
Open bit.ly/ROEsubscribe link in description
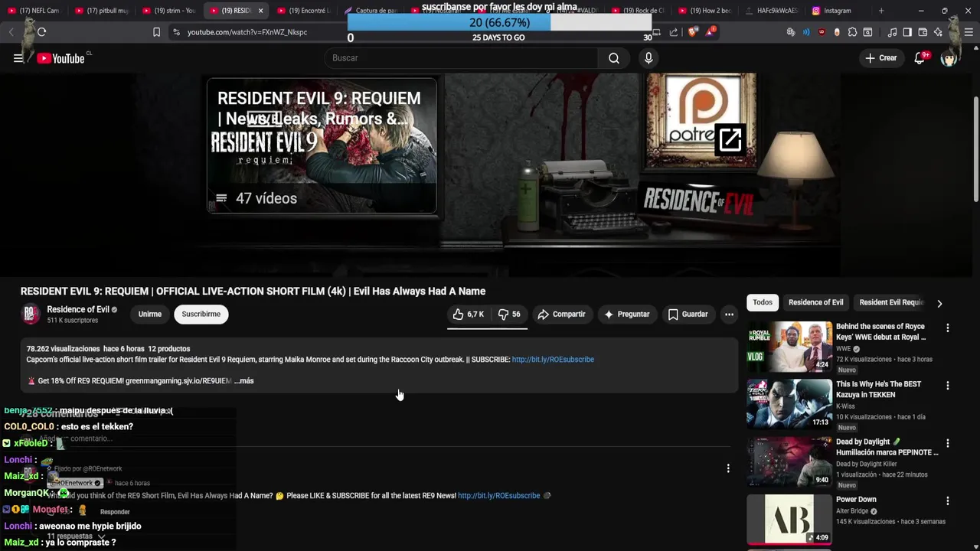553,360
